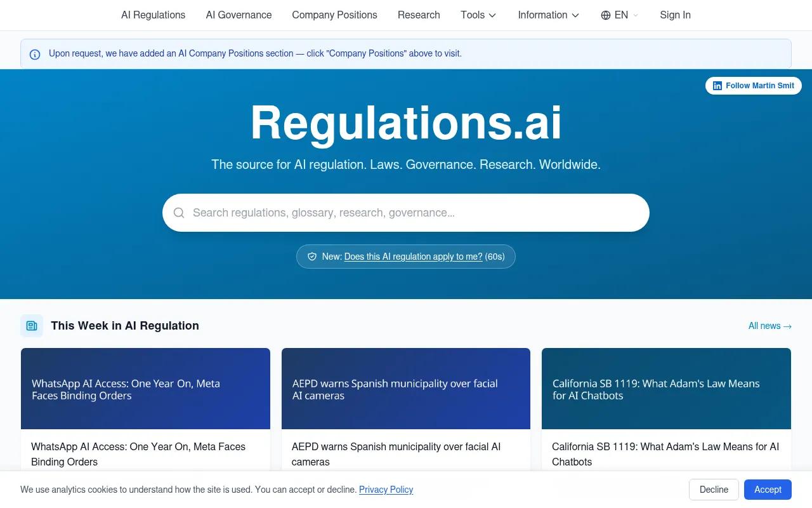Click the globe language icon
Viewport: 812px width, 508px height.
[606, 15]
